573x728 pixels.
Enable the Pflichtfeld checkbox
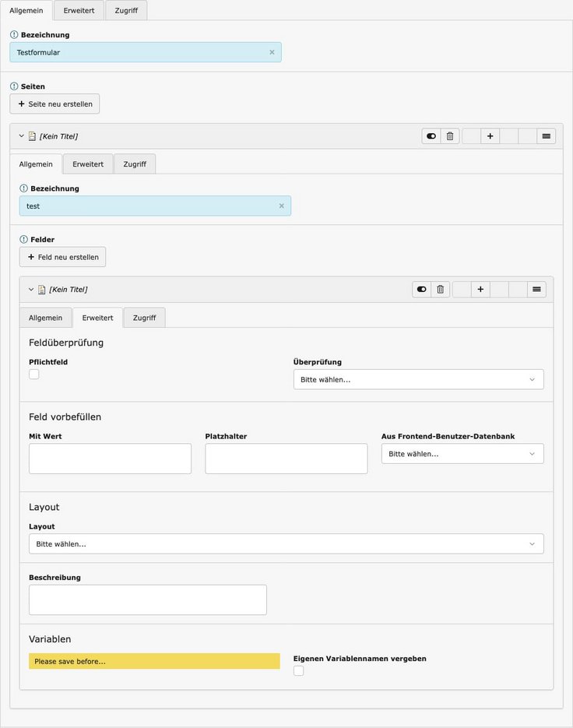click(34, 375)
